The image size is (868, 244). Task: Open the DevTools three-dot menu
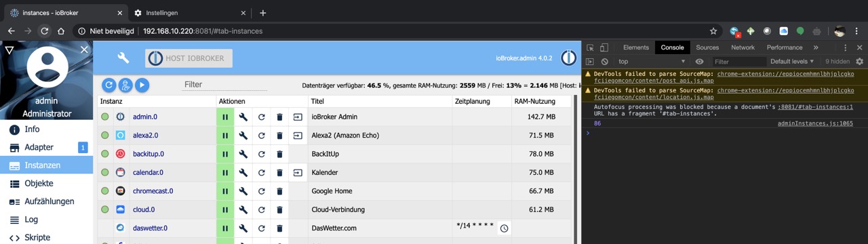(x=845, y=47)
